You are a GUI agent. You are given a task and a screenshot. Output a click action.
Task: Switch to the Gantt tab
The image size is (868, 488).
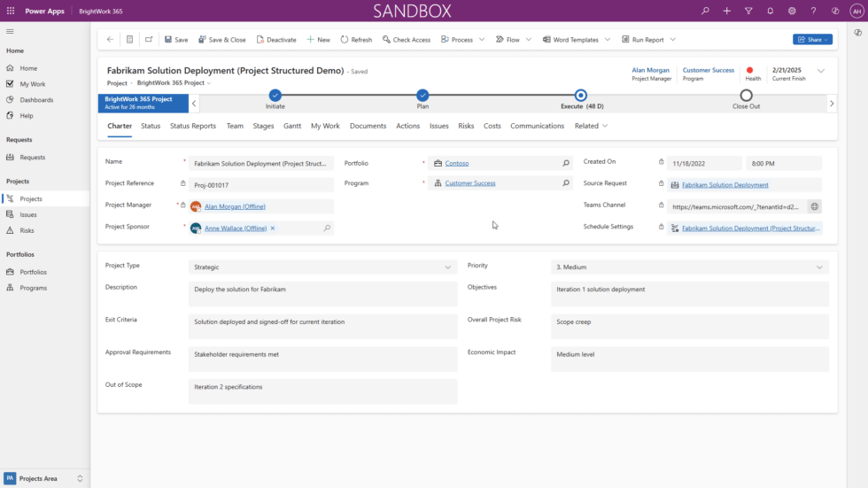(x=292, y=126)
